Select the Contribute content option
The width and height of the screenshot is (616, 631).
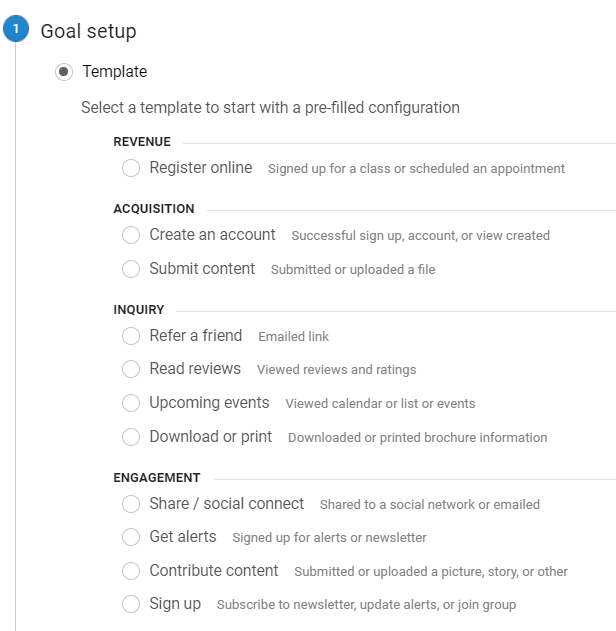131,571
